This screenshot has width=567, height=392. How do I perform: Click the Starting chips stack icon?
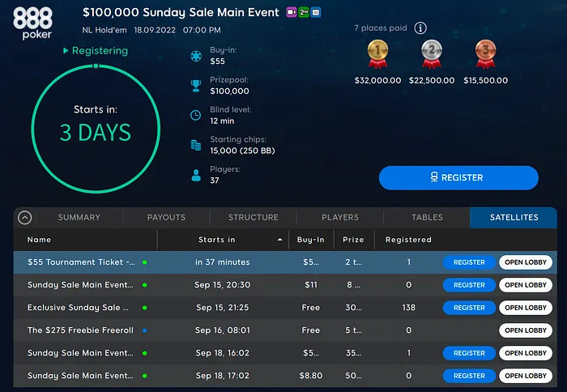[195, 145]
